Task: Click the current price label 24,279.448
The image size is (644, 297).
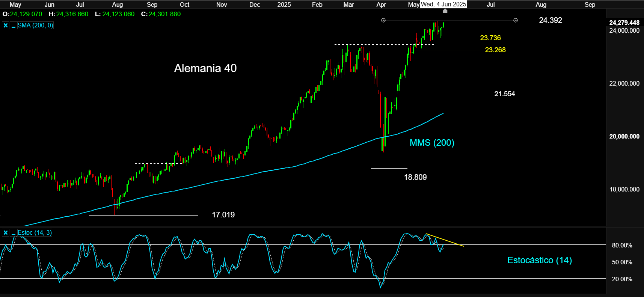Action: [x=624, y=23]
